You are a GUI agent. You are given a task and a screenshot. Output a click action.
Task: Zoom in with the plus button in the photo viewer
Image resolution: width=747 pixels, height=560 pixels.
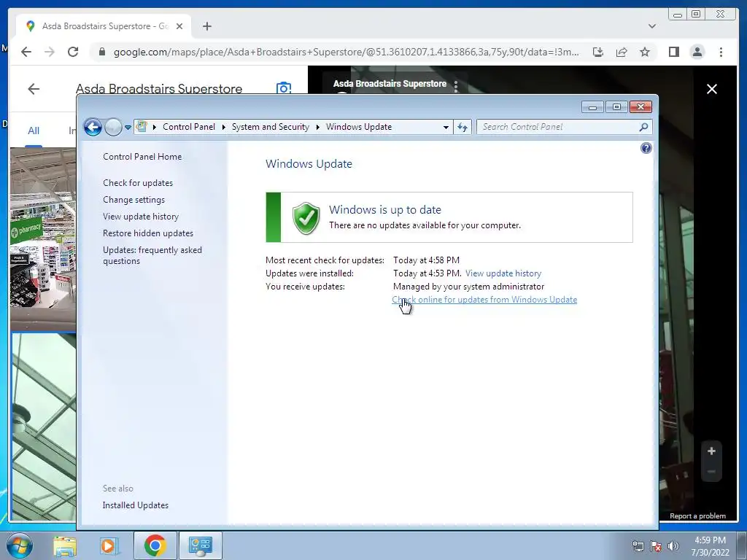pos(711,451)
